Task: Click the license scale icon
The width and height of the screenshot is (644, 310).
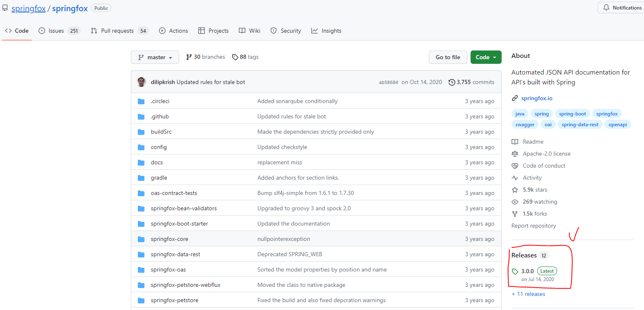Action: pyautogui.click(x=515, y=154)
